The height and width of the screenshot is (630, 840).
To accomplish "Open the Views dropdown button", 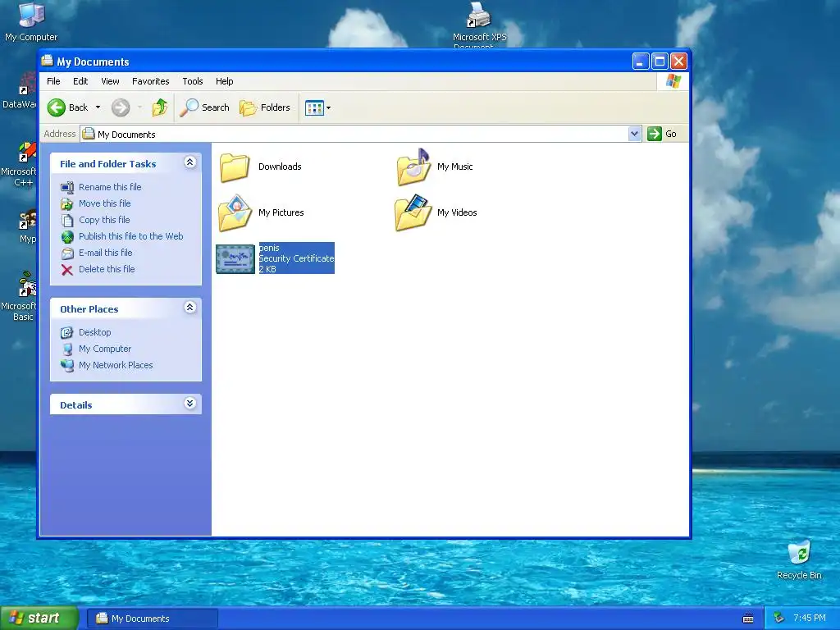I will 317,107.
